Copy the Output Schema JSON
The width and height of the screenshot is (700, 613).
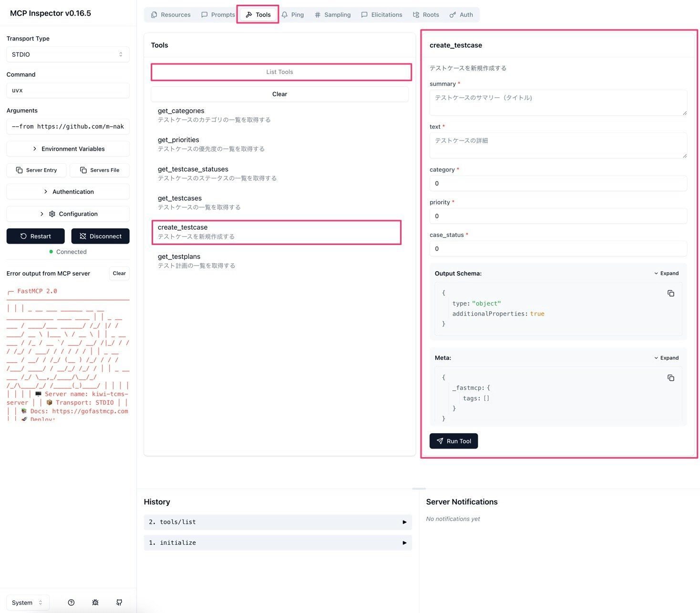(x=670, y=293)
